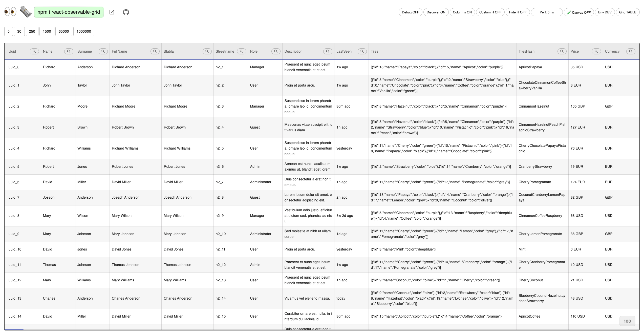Select the uuid_5 row cell

click(14, 166)
